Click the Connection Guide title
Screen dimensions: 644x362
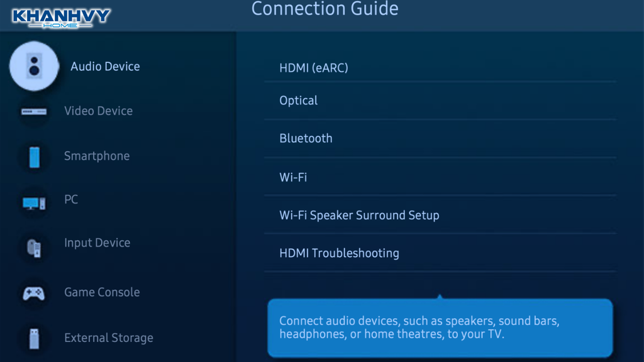pyautogui.click(x=325, y=9)
